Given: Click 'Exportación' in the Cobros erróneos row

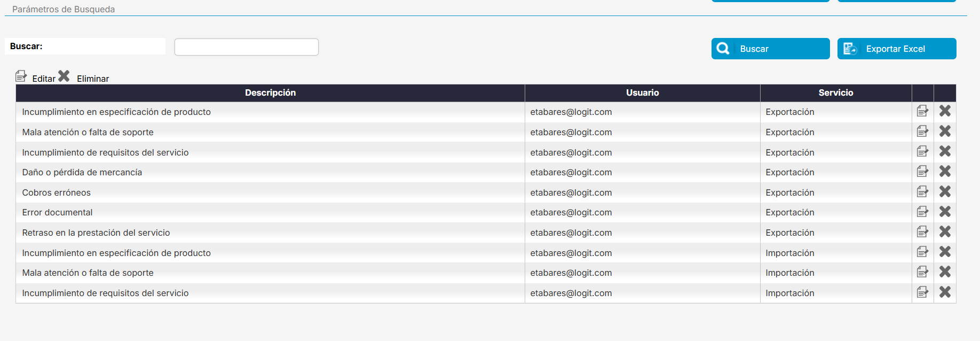Looking at the screenshot, I should 790,192.
